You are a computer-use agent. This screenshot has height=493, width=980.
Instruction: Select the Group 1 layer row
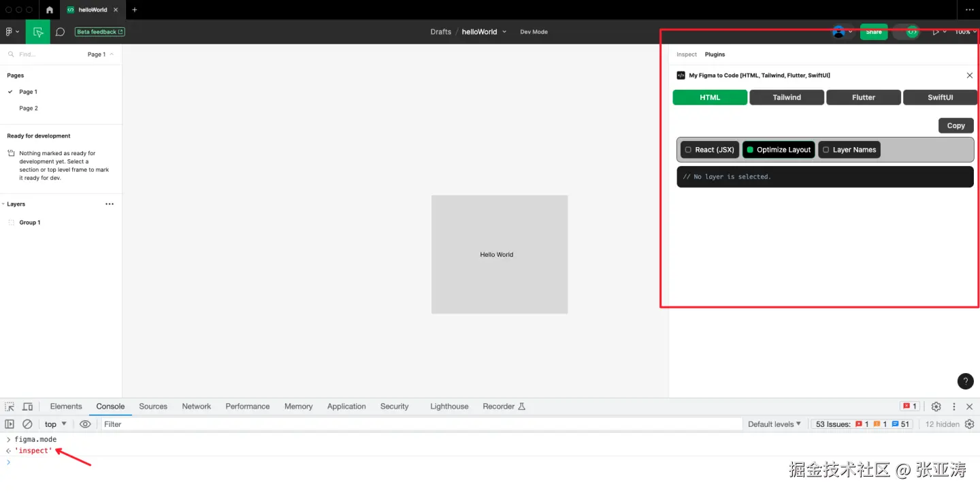(61, 223)
